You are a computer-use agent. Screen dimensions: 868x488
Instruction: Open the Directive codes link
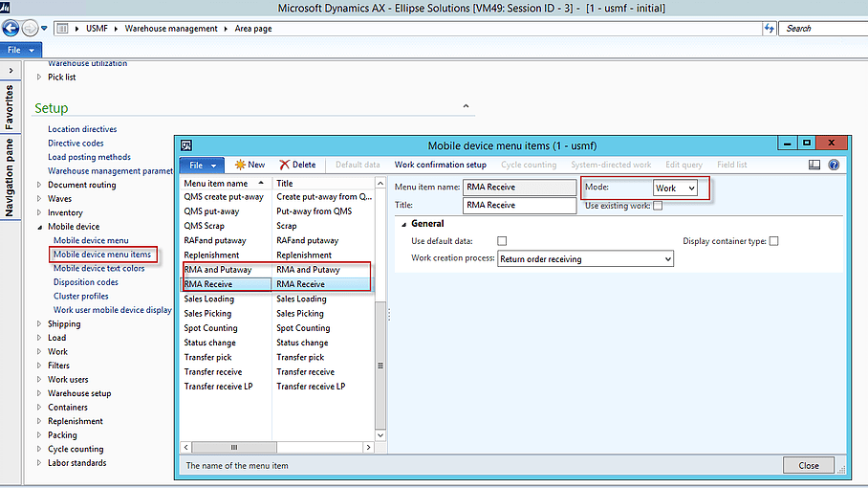coord(76,143)
